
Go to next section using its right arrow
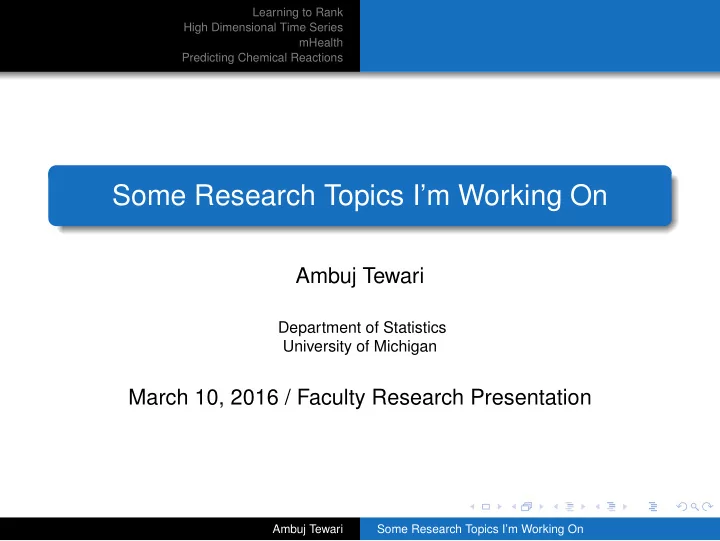click(x=625, y=507)
